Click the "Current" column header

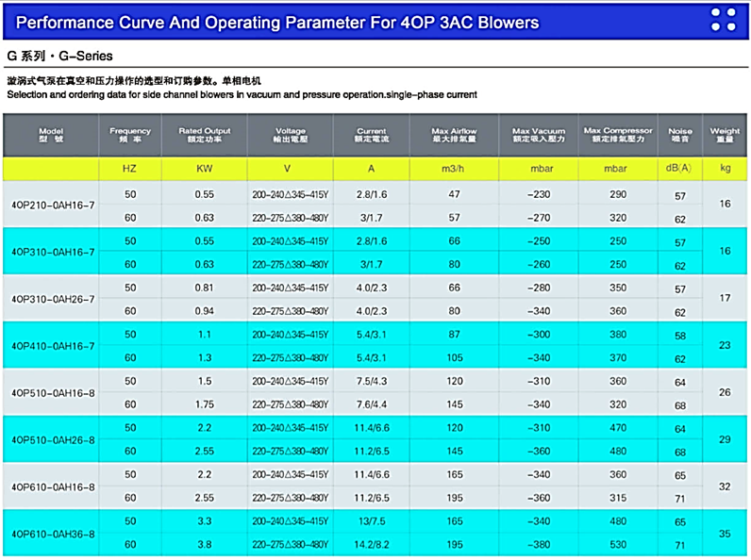(x=371, y=135)
